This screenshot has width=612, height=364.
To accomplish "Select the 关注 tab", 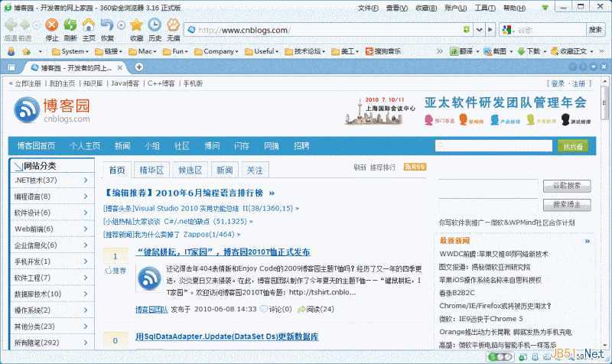I will point(255,170).
